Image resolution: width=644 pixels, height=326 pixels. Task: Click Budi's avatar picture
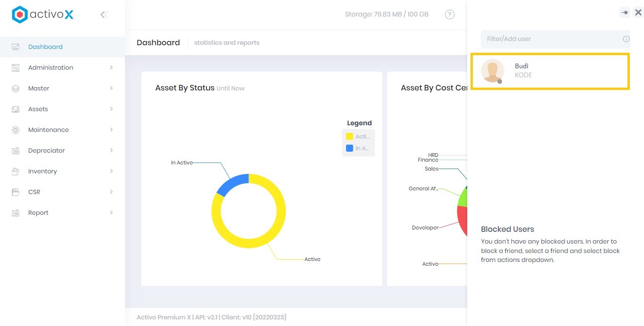pyautogui.click(x=492, y=71)
